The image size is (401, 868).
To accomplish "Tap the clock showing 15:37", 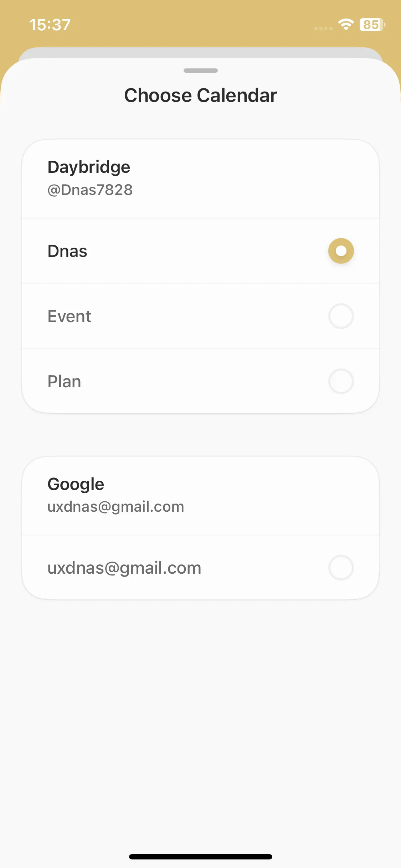I will tap(50, 25).
